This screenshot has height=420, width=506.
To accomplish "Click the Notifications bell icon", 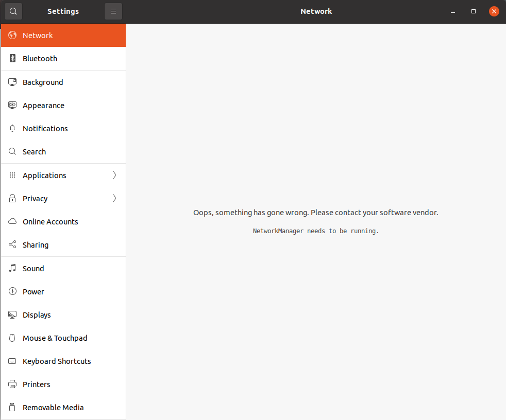I will tap(12, 128).
